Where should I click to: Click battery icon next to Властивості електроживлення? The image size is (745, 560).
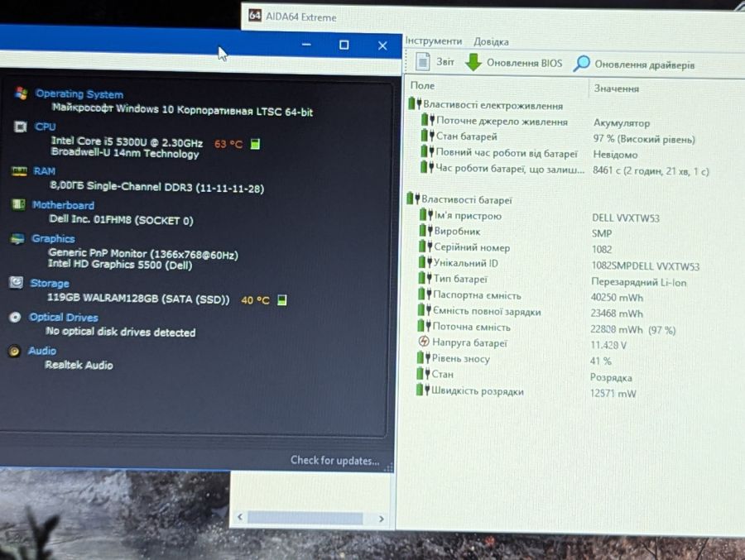tap(415, 103)
